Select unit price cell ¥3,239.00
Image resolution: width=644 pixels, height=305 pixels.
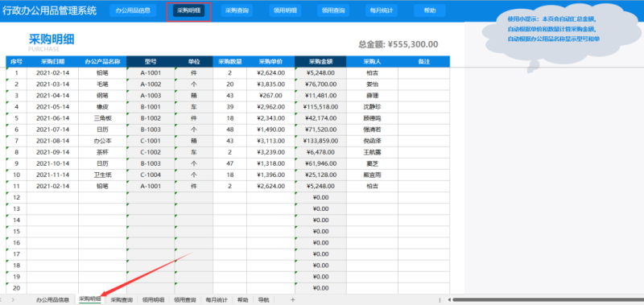270,152
